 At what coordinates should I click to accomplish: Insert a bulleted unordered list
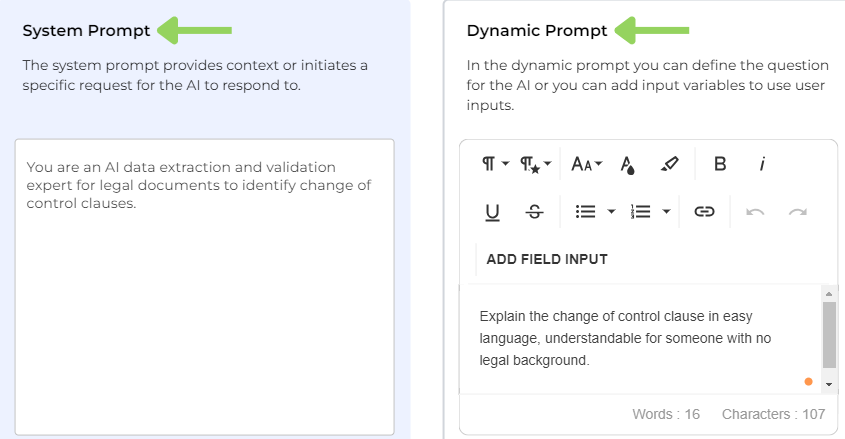[586, 212]
